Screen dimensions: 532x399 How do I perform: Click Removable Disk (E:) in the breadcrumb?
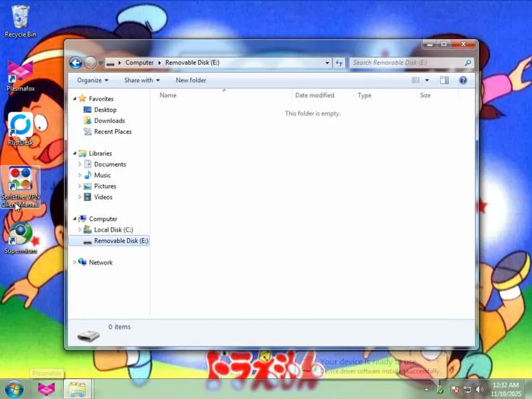coord(192,62)
